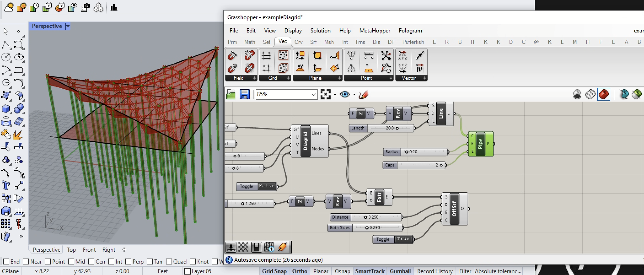Click the bar chart icon in Rhino top toolbar
644x275 pixels.
(x=114, y=8)
